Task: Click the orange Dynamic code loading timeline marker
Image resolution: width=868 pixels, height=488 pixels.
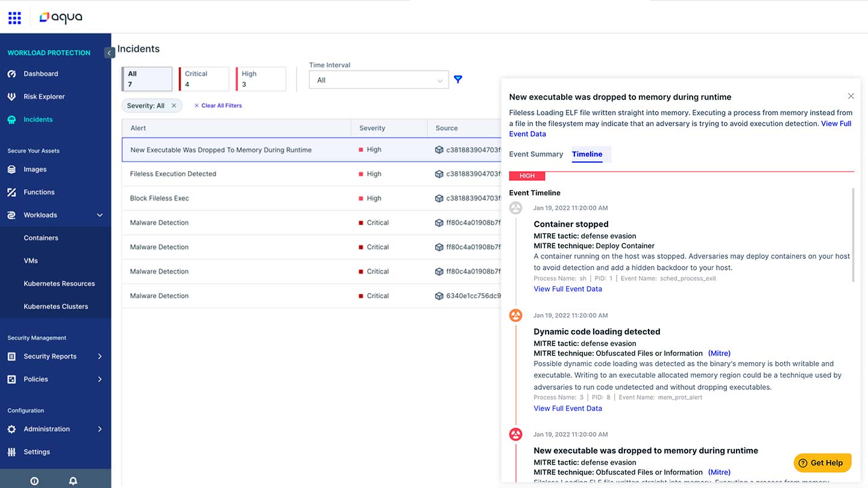Action: [x=516, y=315]
